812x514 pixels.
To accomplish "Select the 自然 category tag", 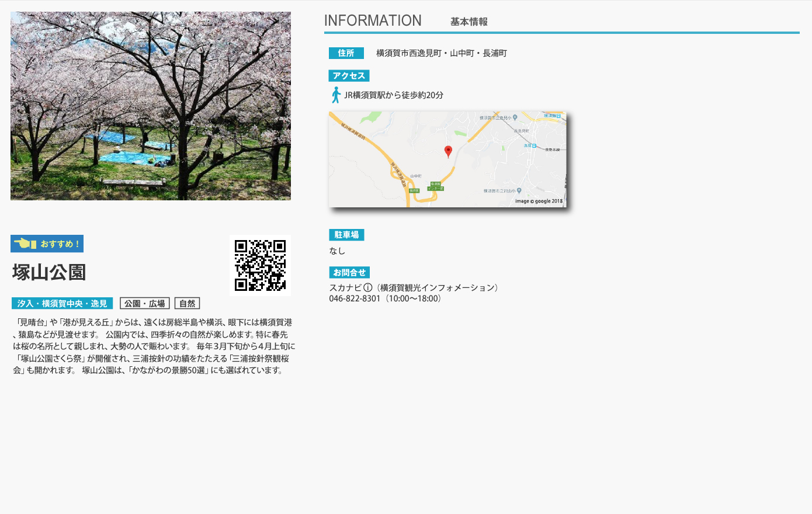I will 187,303.
